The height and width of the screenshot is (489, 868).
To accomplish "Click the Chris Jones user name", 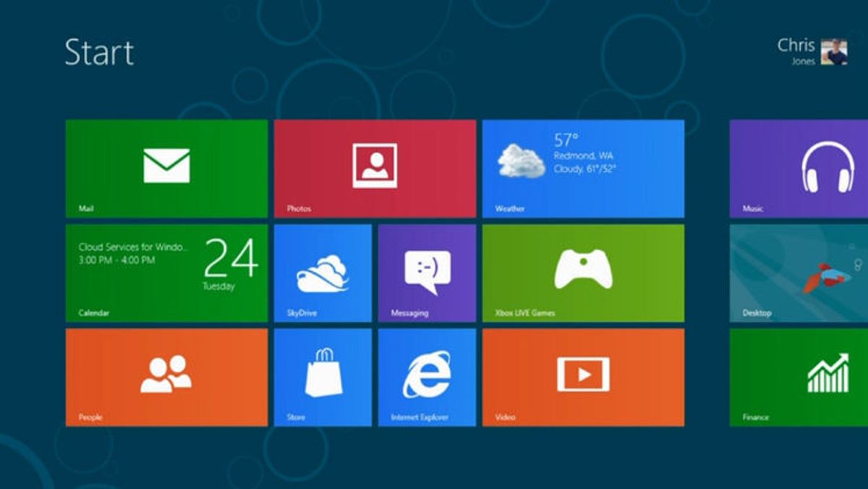I will [x=796, y=46].
